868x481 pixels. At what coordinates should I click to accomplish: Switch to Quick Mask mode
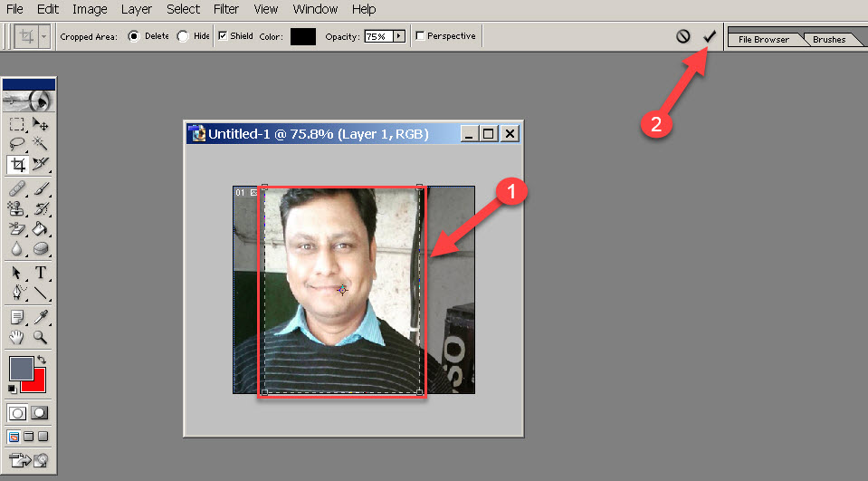[39, 413]
